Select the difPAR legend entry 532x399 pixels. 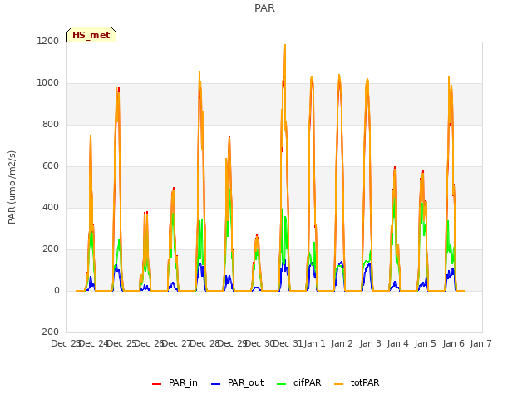299,383
